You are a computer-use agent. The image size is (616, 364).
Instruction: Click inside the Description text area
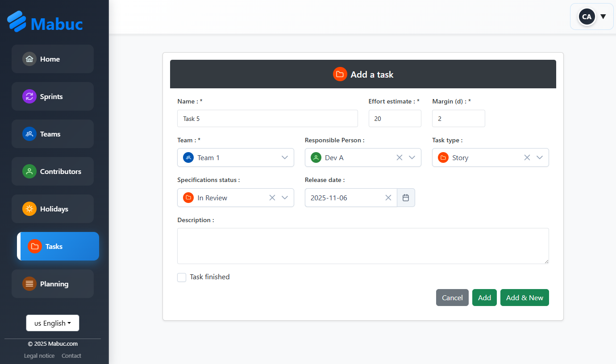363,245
